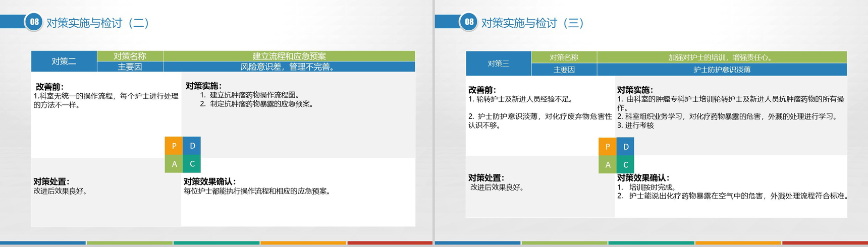Click the title 对策实施与检讨（三）
Image resolution: width=868 pixels, height=247 pixels.
click(x=532, y=23)
